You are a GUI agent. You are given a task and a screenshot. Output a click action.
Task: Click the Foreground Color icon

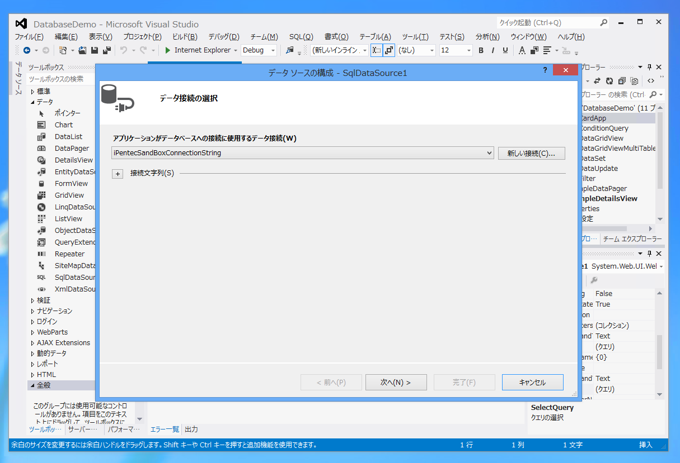tap(522, 50)
